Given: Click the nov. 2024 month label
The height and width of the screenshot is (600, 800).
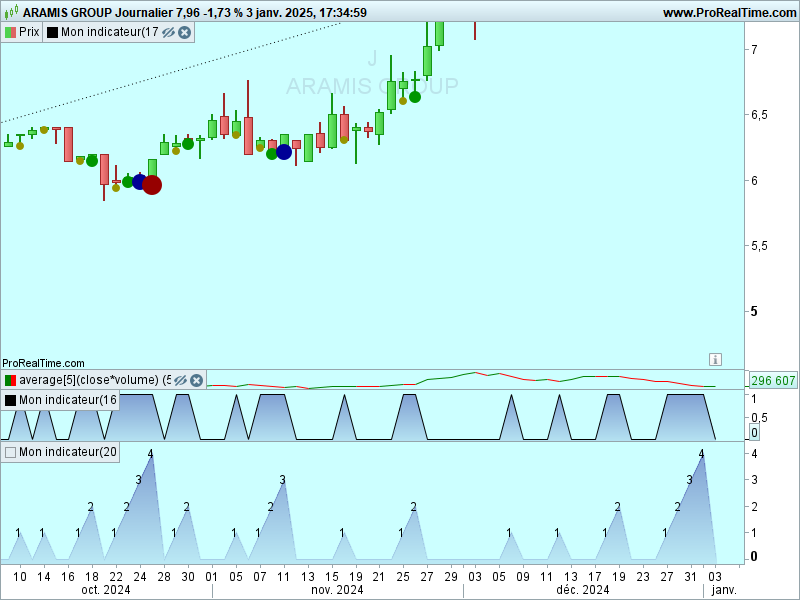Looking at the screenshot, I should click(x=337, y=590).
